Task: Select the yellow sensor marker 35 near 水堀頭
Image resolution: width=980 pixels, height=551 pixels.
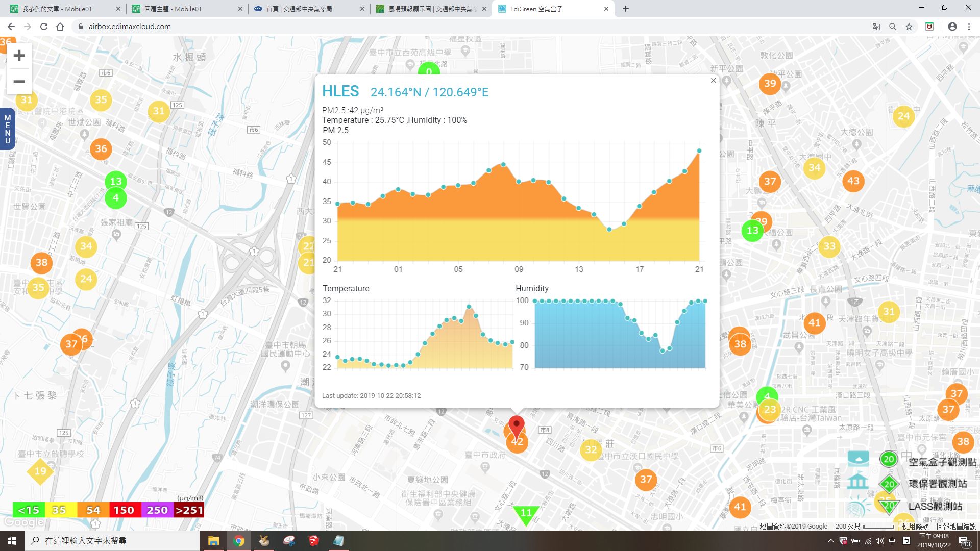Action: click(x=101, y=100)
